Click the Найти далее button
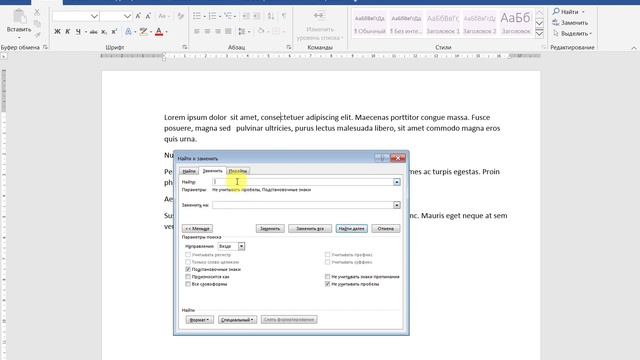The height and width of the screenshot is (360, 640). click(351, 229)
